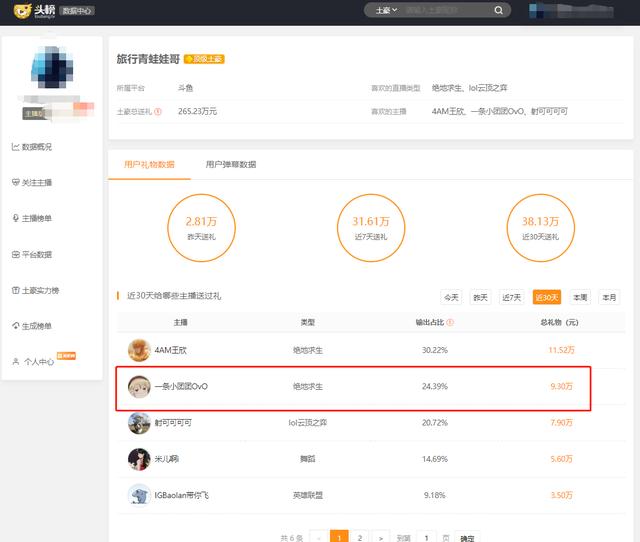Open streamer 米儿啊 name link

tap(167, 459)
